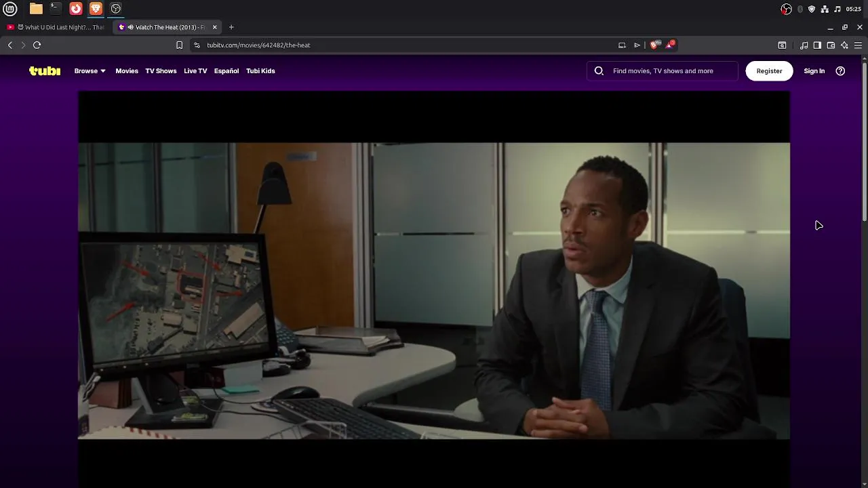Close the Watch The Heat tab

214,27
